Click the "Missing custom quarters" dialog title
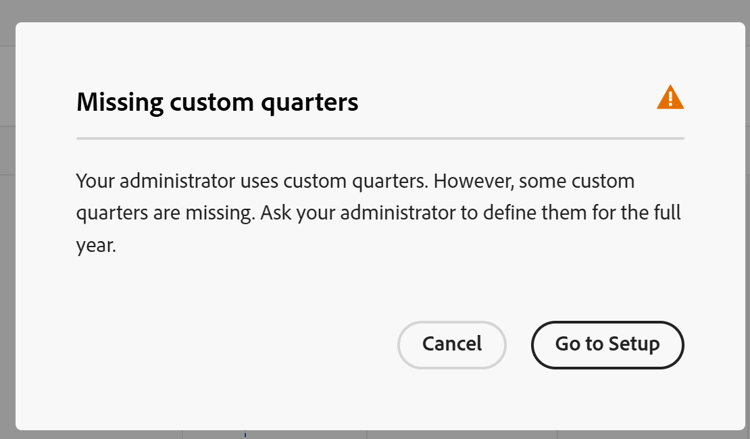The image size is (750, 439). coord(217,101)
